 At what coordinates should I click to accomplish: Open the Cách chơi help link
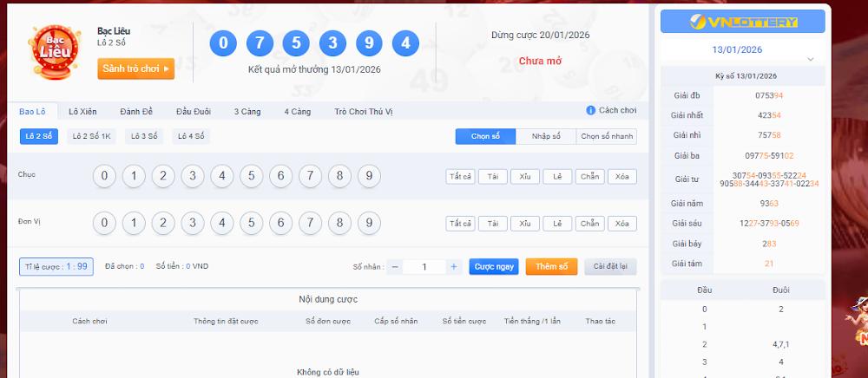pyautogui.click(x=617, y=110)
